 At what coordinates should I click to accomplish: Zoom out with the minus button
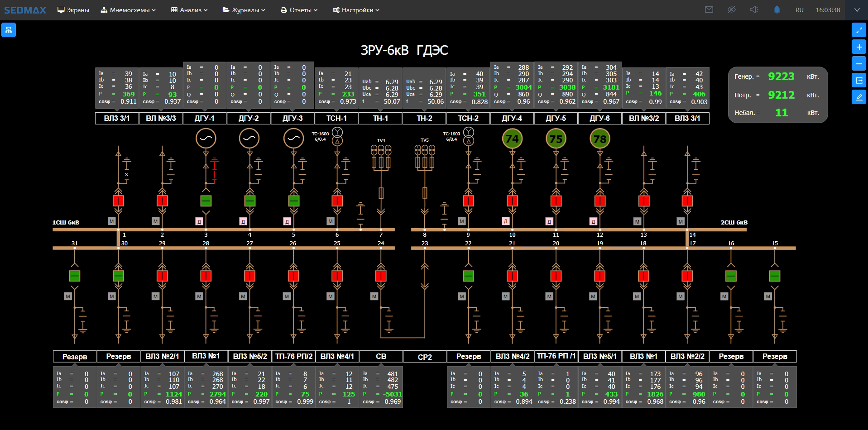(858, 64)
